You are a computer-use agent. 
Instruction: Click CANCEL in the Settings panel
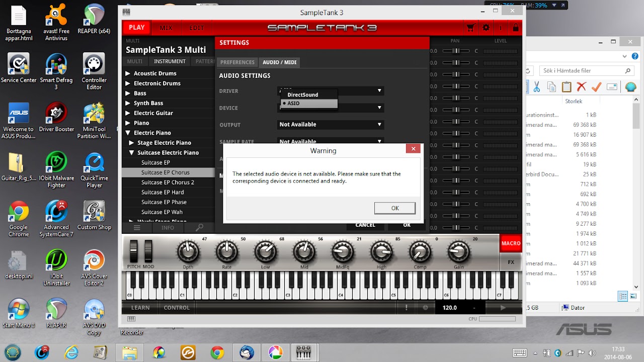pos(365,225)
